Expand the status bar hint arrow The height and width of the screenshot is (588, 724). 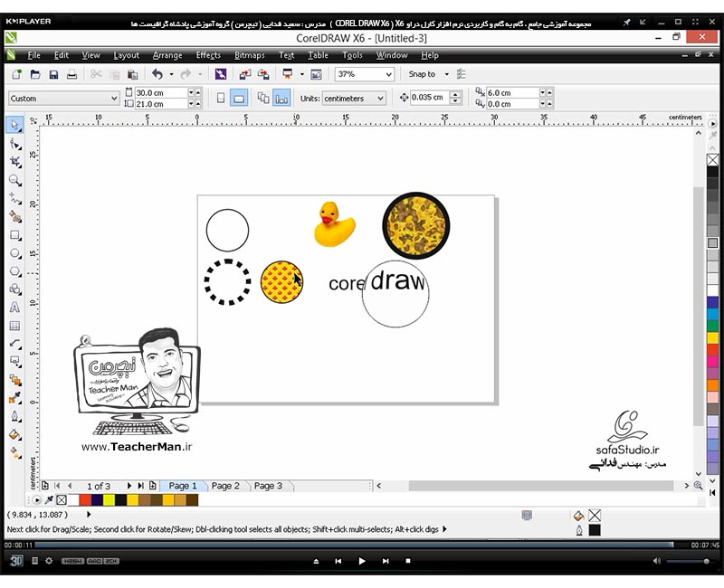pyautogui.click(x=444, y=529)
